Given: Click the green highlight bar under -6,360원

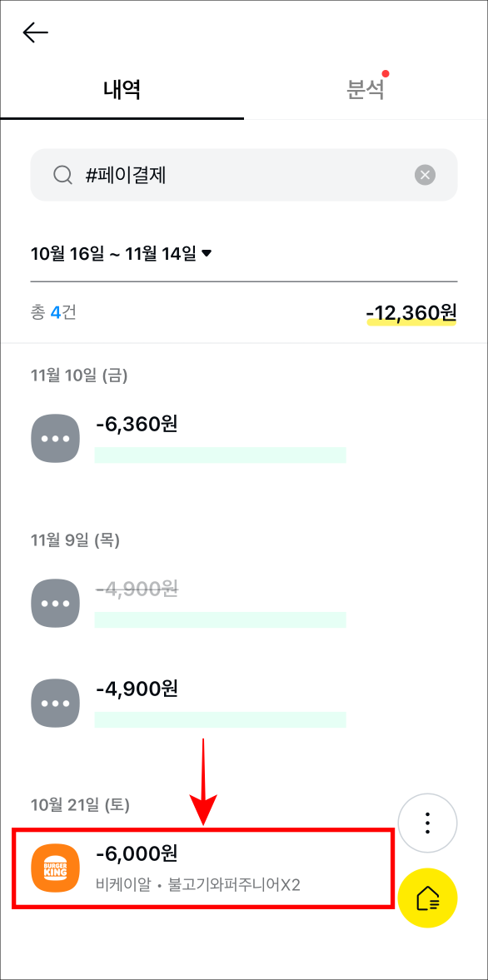Looking at the screenshot, I should pyautogui.click(x=221, y=455).
